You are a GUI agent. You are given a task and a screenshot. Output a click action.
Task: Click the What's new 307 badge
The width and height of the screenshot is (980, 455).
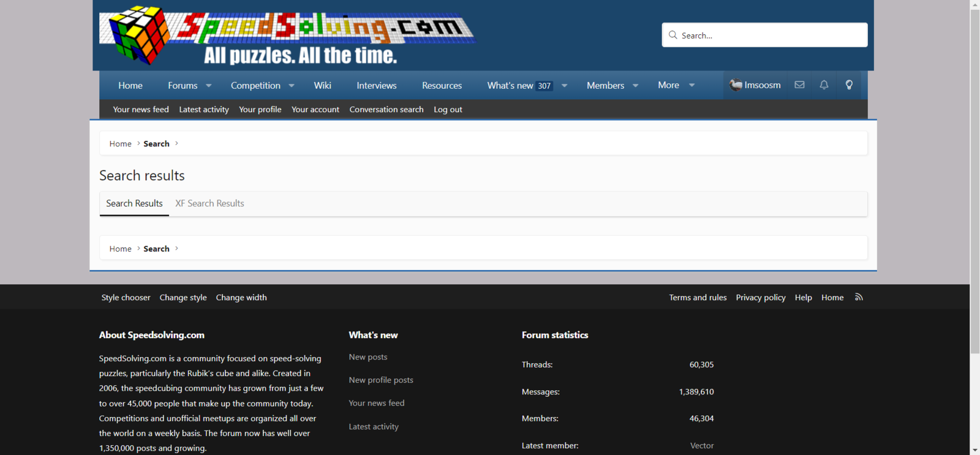click(545, 86)
